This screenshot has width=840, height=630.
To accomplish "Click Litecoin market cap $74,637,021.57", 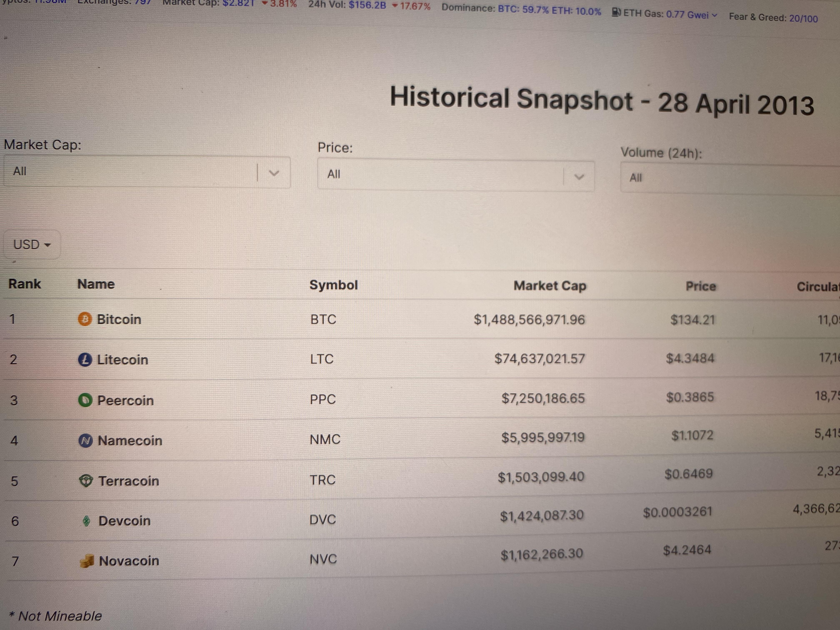I will pos(540,359).
